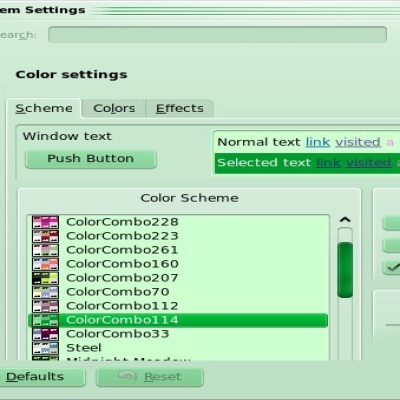
Task: Click the Window text label
Action: (67, 136)
